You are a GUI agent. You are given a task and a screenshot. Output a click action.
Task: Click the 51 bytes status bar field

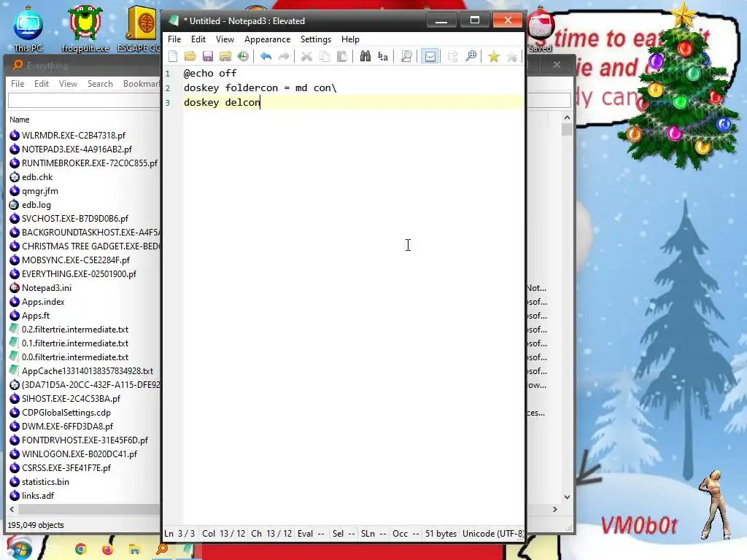click(x=441, y=533)
